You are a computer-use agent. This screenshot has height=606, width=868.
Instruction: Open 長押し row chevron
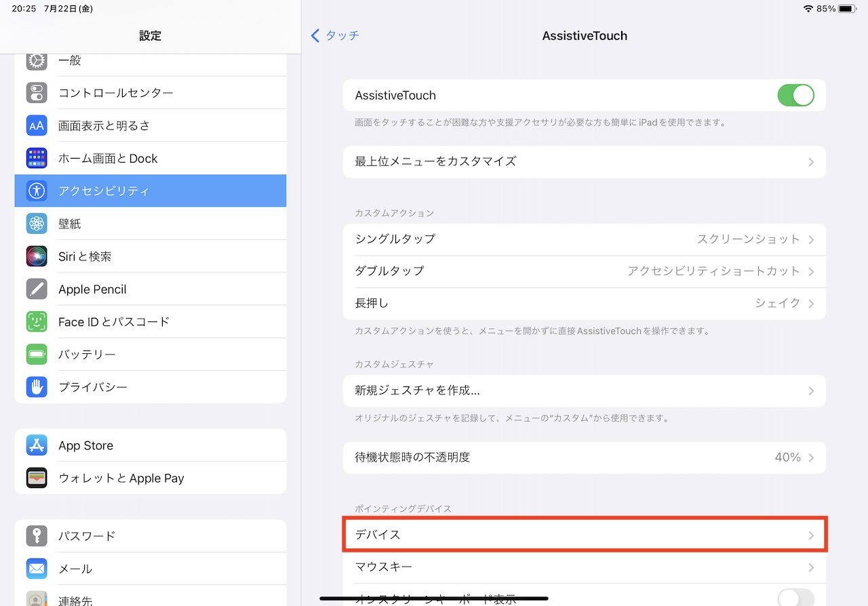811,304
